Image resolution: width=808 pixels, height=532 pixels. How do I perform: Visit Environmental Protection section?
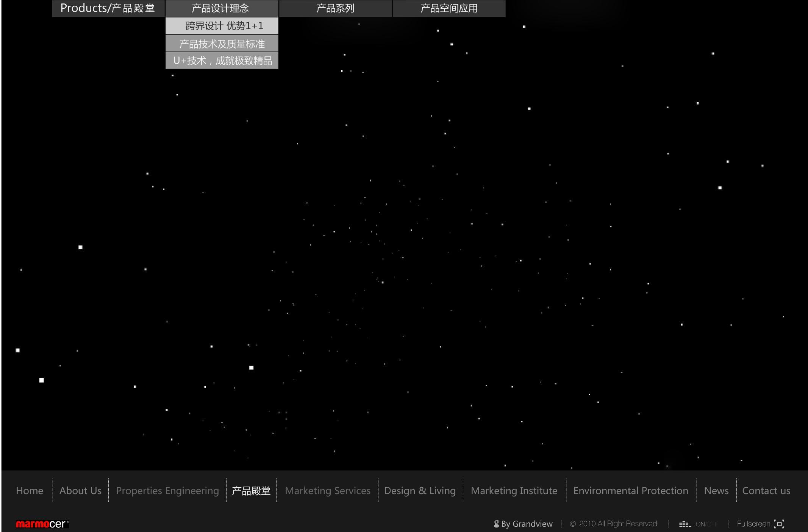[x=631, y=490]
